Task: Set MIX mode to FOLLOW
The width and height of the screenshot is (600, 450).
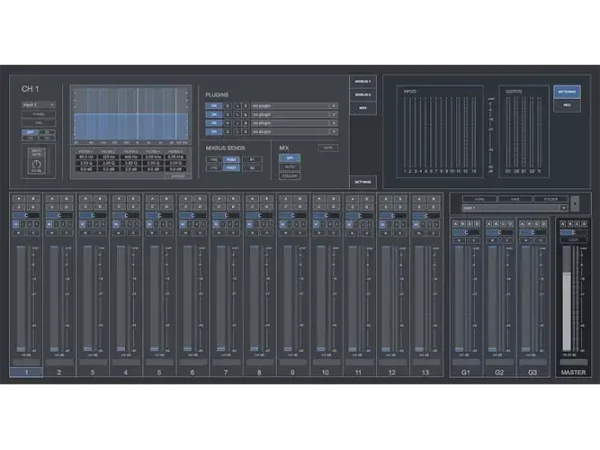Action: pos(290,176)
